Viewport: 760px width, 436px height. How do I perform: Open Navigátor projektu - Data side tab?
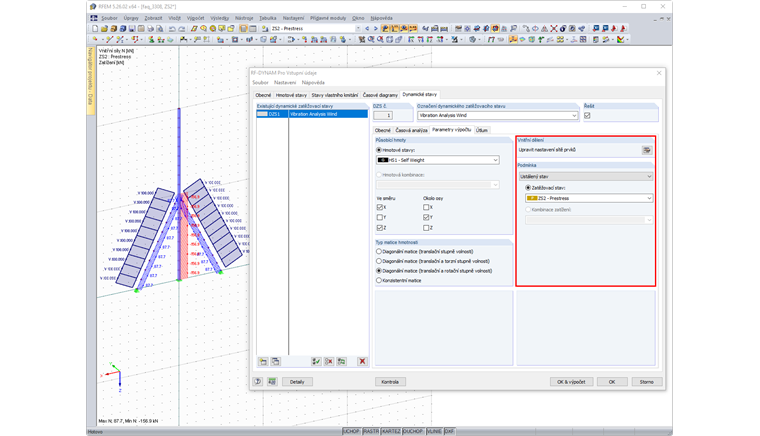[90, 79]
